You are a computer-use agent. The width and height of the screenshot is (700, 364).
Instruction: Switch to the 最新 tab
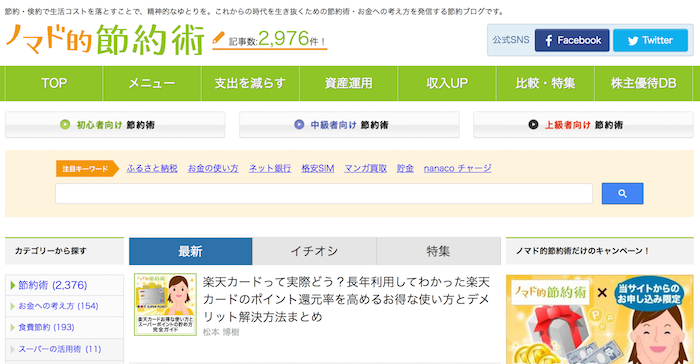click(191, 251)
